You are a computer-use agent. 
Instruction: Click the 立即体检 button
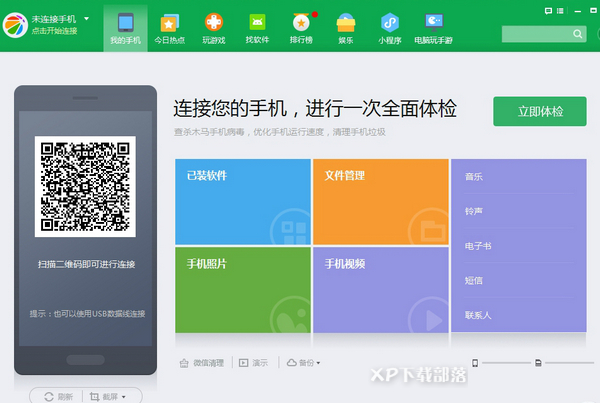tap(540, 111)
